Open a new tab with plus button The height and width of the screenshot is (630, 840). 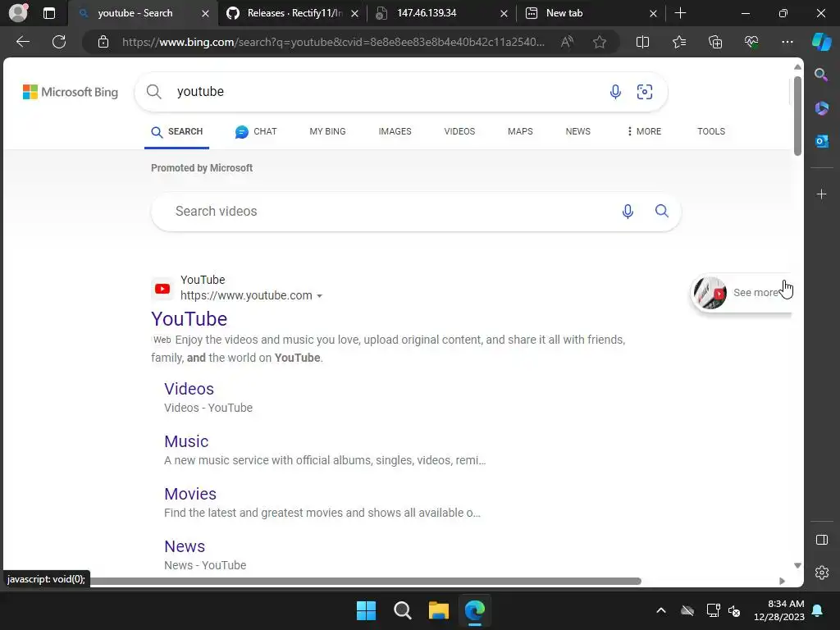680,13
